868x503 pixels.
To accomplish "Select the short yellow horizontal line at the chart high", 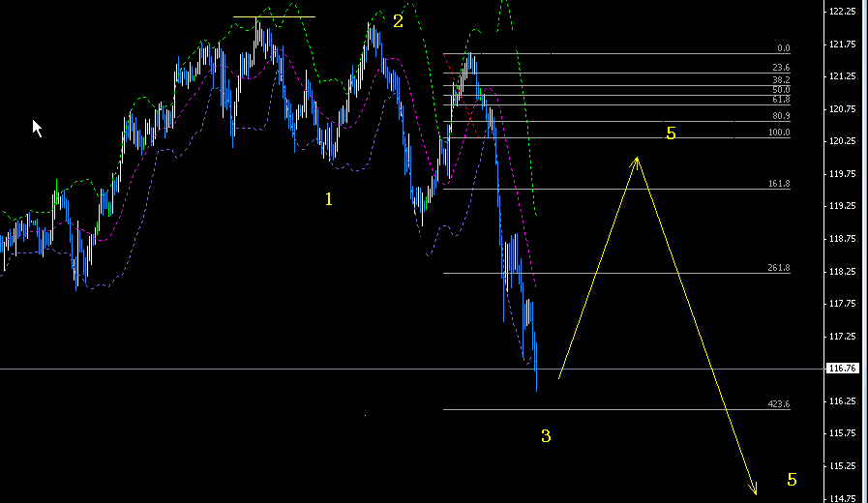I will (274, 17).
